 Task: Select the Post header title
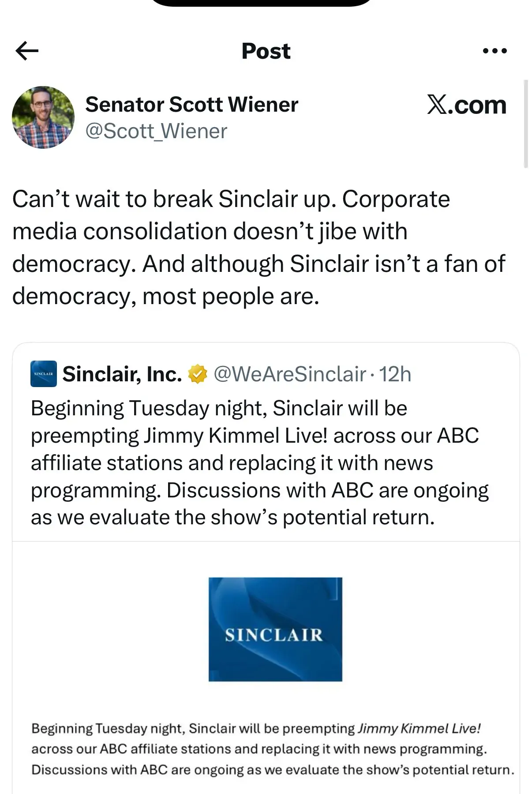[266, 51]
